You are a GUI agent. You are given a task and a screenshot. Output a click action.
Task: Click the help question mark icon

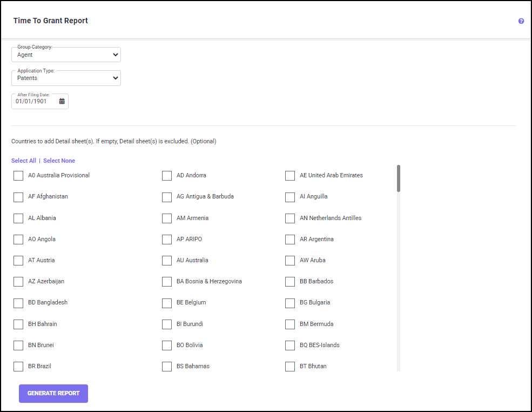[521, 21]
